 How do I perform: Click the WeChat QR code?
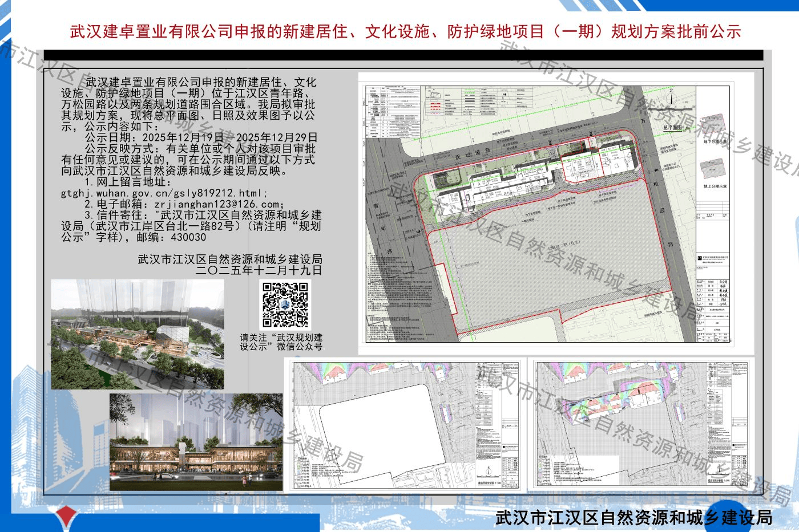click(285, 304)
